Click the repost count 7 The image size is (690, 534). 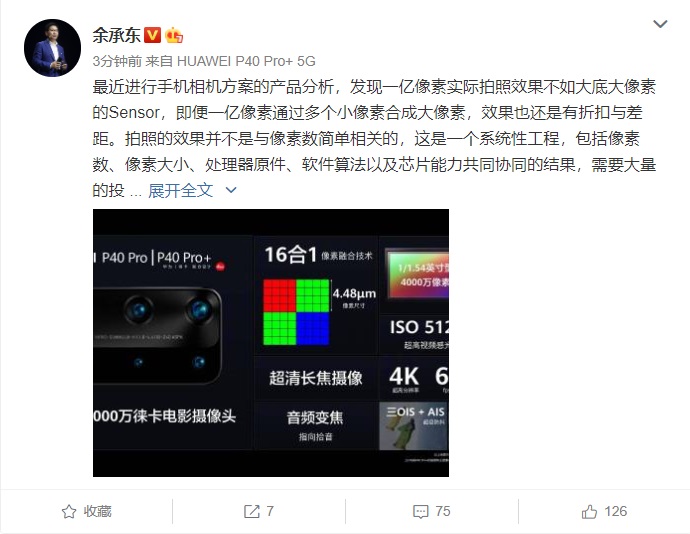pyautogui.click(x=270, y=511)
